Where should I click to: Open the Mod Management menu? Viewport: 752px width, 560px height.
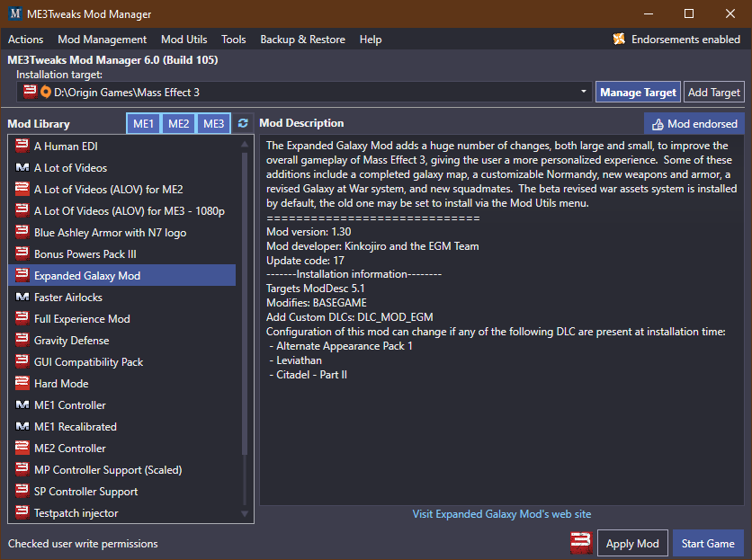click(x=103, y=40)
